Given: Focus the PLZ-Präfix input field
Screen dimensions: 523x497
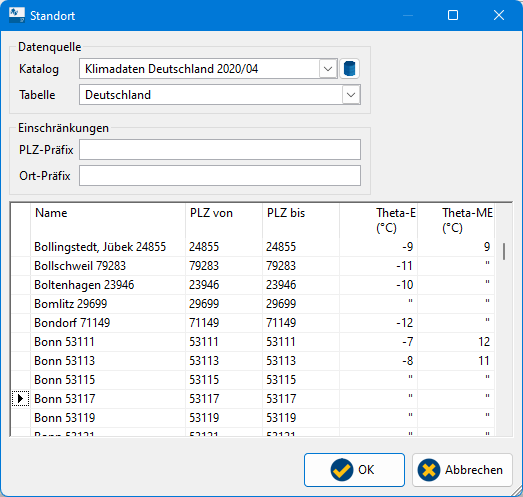Looking at the screenshot, I should 220,149.
